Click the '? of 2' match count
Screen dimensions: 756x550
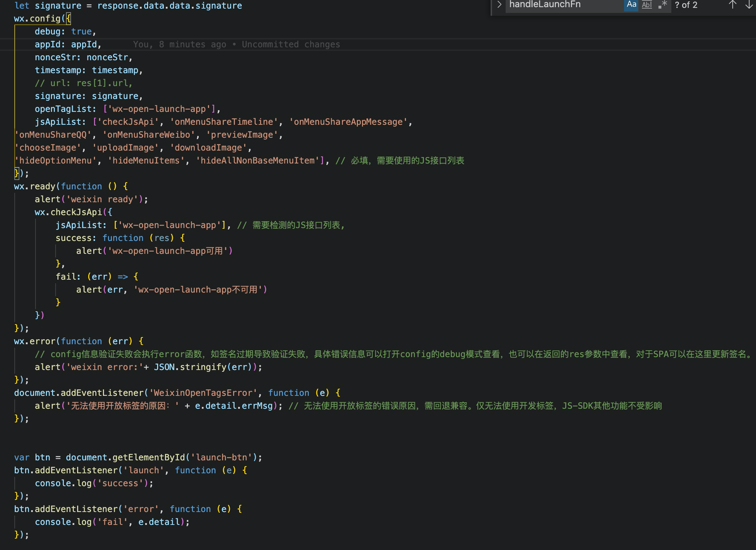pyautogui.click(x=686, y=5)
